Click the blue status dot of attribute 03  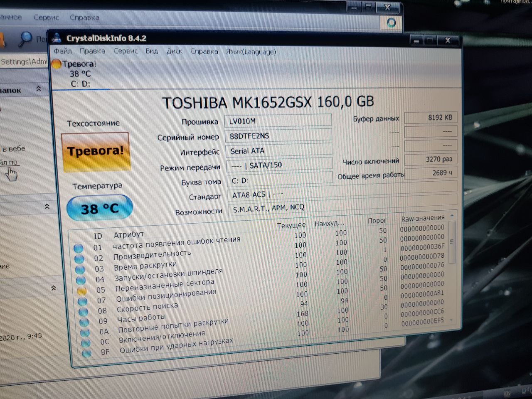pos(80,270)
